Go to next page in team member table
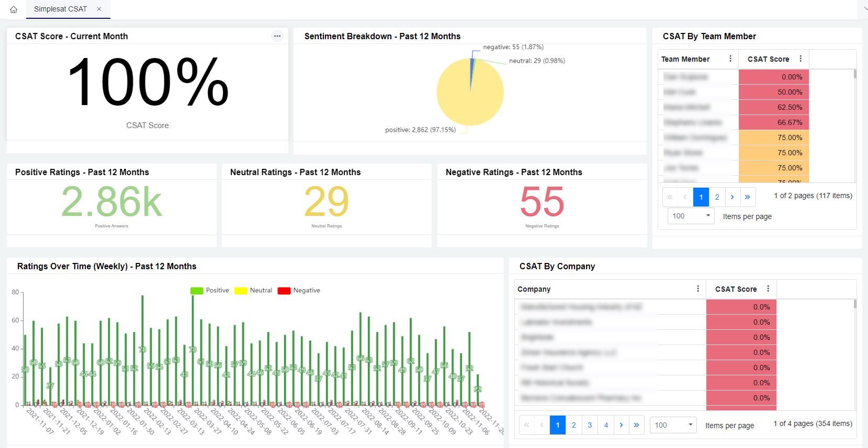868x448 pixels. 732,197
